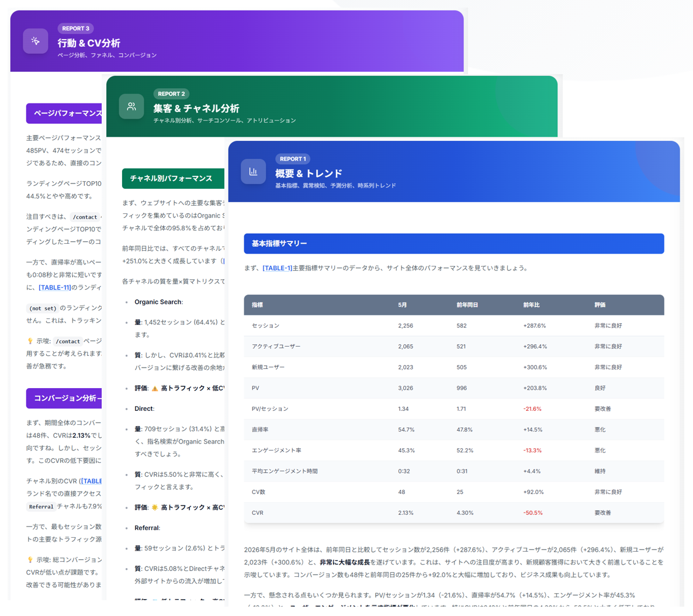Click the REPORT 2 badge
This screenshot has height=616, width=693.
[x=171, y=94]
